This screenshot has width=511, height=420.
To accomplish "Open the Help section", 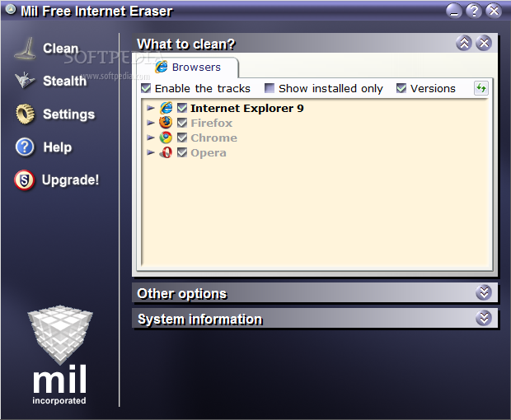I will (x=58, y=147).
